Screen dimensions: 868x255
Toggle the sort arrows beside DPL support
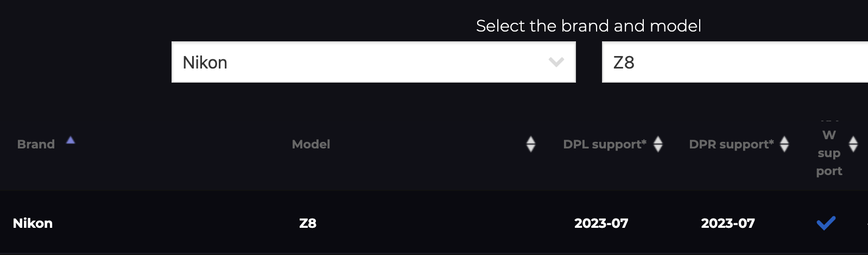pyautogui.click(x=658, y=144)
